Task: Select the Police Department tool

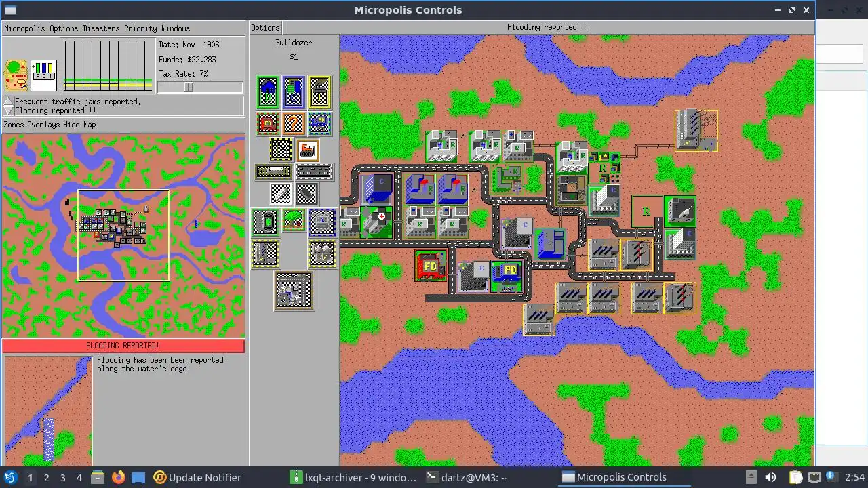Action: click(x=319, y=123)
